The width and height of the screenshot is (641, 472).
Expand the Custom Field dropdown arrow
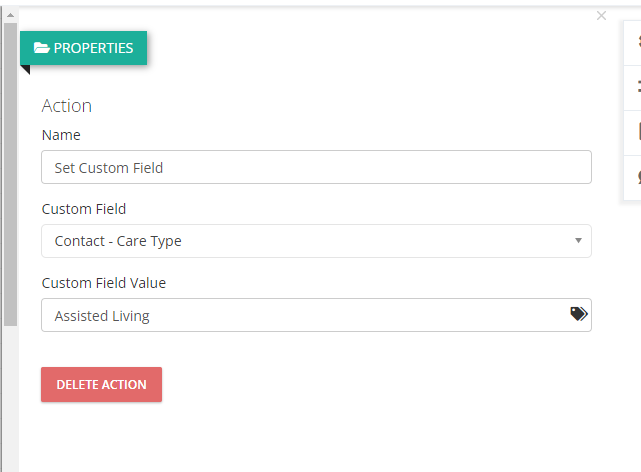coord(578,240)
